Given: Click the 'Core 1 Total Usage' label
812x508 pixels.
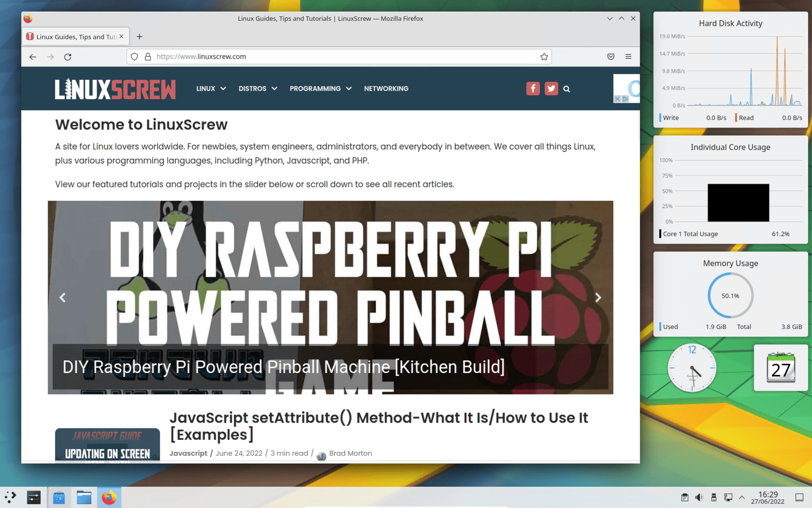Looking at the screenshot, I should tap(690, 234).
